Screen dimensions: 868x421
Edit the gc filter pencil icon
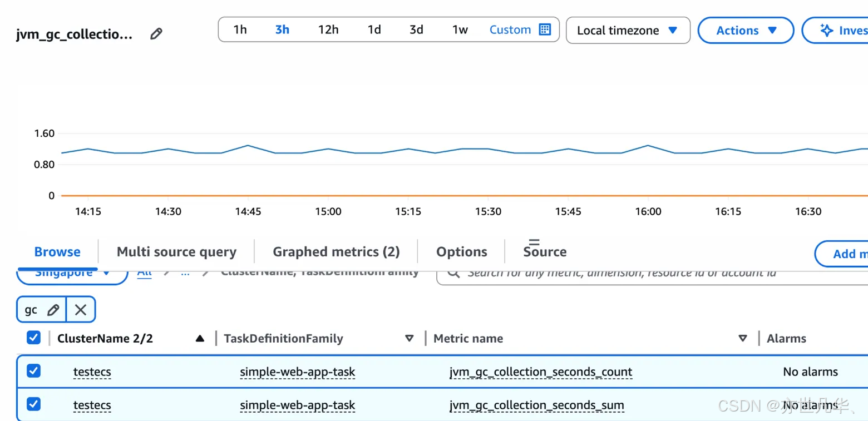coord(53,310)
